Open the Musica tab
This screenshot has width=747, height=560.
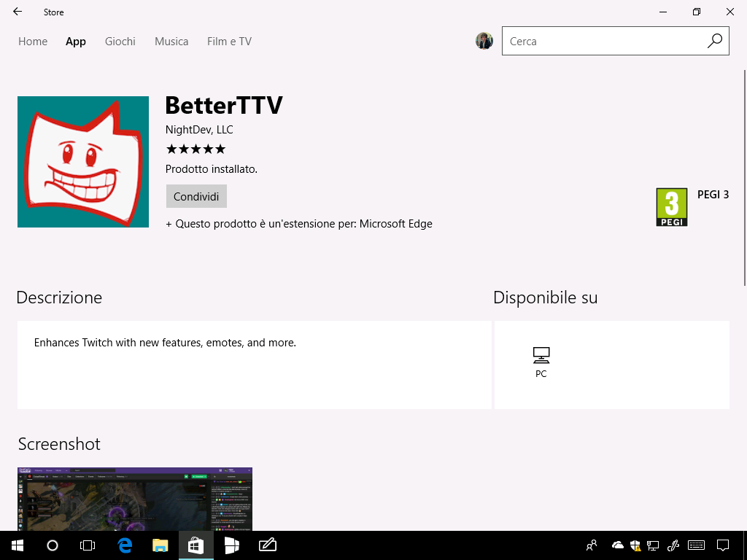click(171, 42)
